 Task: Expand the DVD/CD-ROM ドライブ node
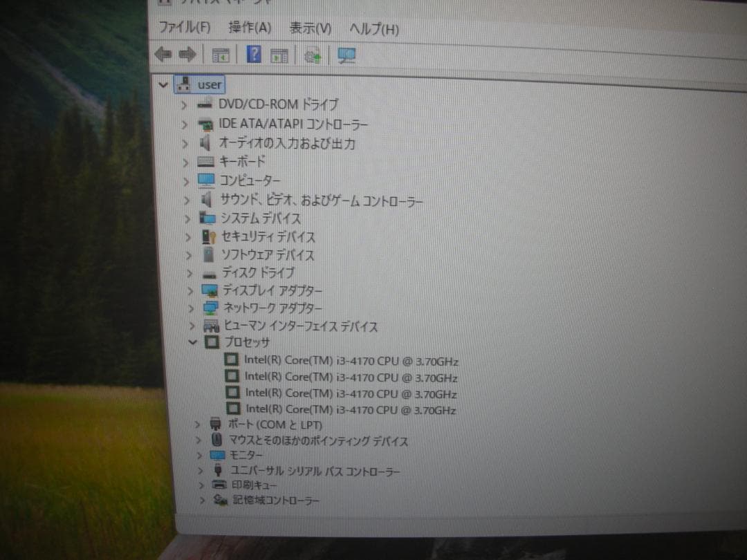point(183,104)
